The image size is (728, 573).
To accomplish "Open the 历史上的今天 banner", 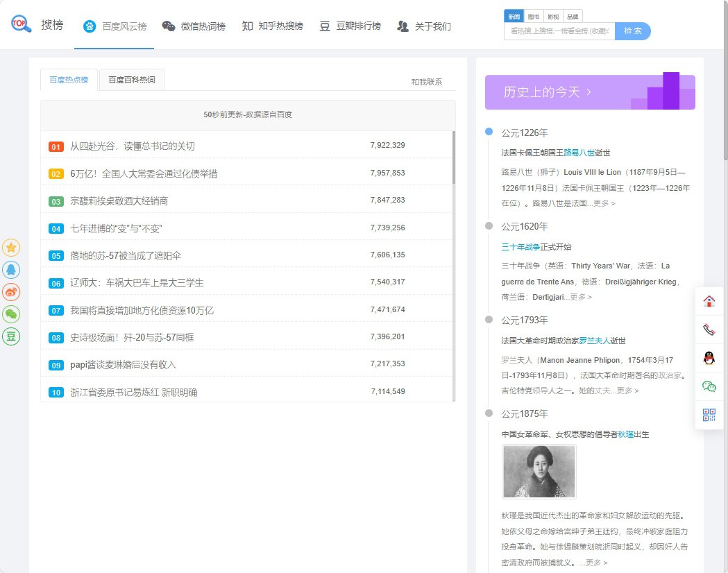I will point(589,92).
